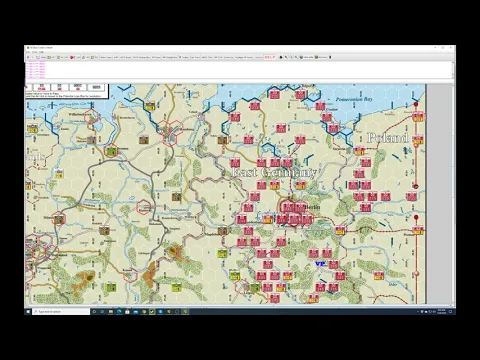Open the notification center in the system tray
This screenshot has width=480, height=360.
(450, 311)
